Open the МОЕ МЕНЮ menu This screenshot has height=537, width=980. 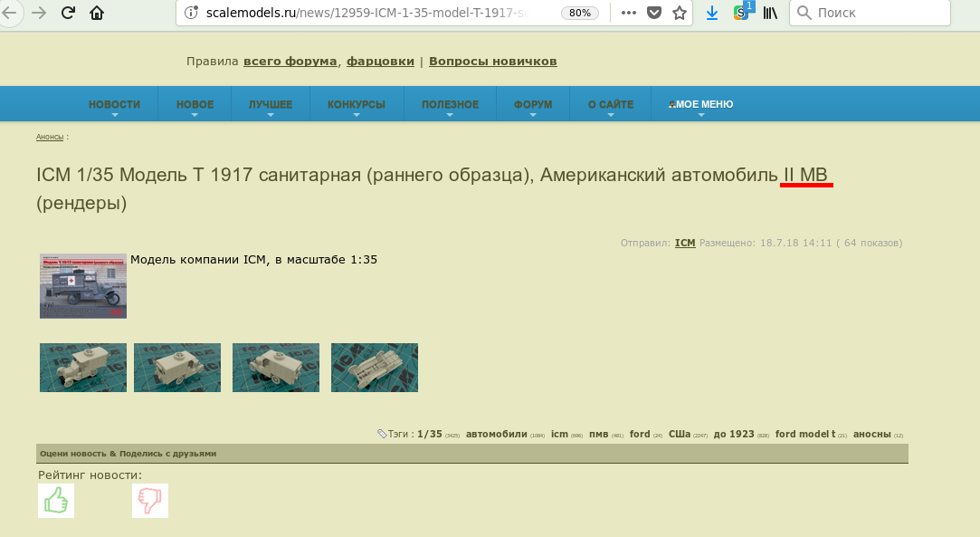700,104
